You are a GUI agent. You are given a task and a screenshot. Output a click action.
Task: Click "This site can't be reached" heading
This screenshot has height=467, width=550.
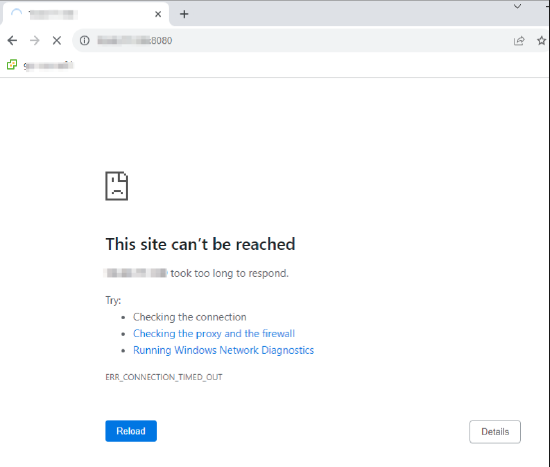[x=200, y=244]
